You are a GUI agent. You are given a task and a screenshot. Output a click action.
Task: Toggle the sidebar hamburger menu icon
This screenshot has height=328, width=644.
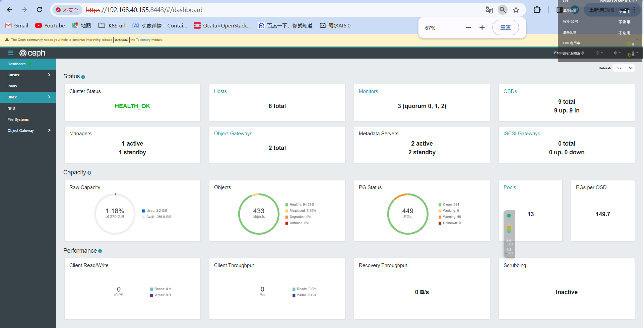coord(10,53)
